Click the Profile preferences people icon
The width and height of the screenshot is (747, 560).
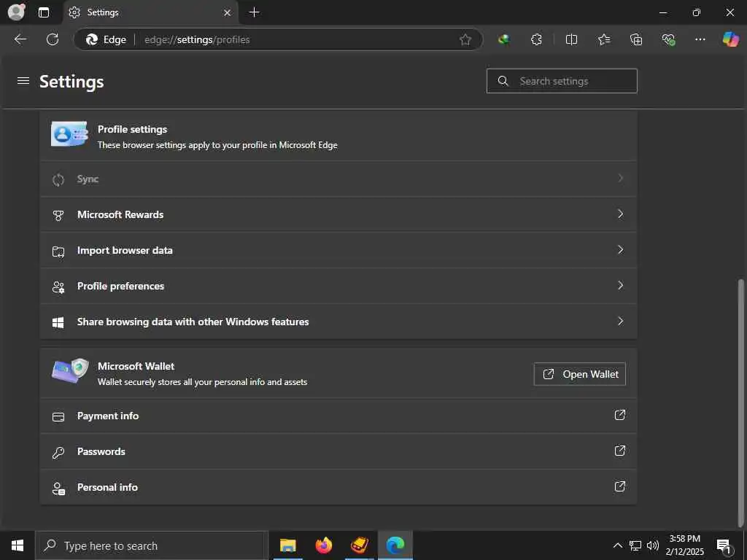click(x=58, y=287)
